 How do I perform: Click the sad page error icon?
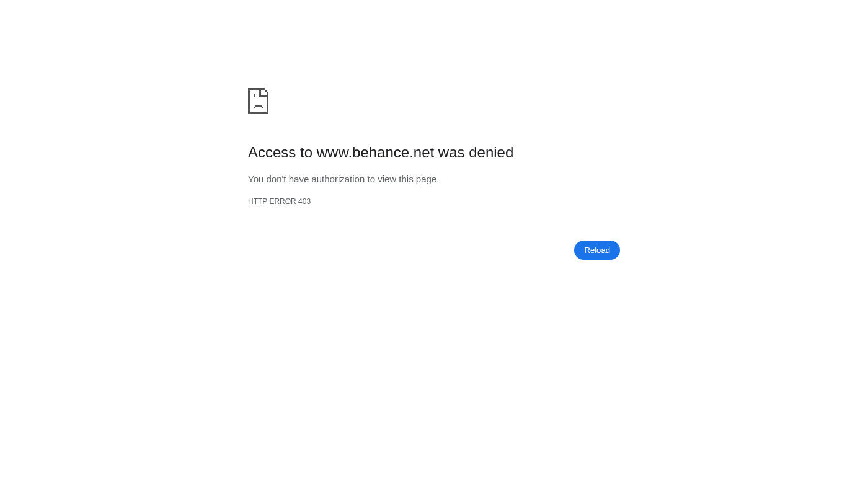(x=258, y=101)
